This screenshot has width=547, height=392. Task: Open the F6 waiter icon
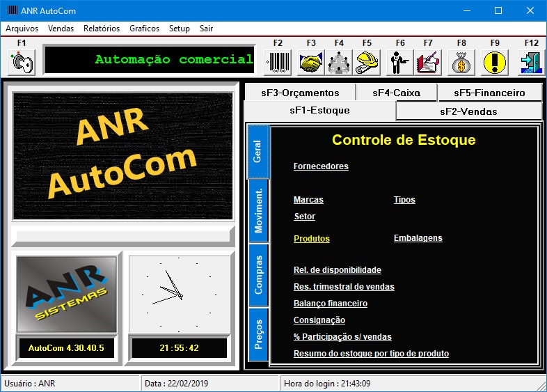tap(399, 63)
